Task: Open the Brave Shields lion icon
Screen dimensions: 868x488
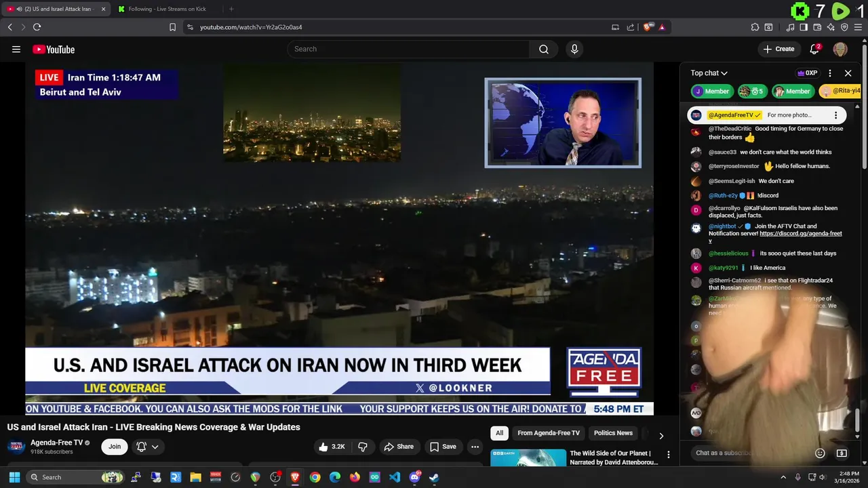Action: pos(648,27)
